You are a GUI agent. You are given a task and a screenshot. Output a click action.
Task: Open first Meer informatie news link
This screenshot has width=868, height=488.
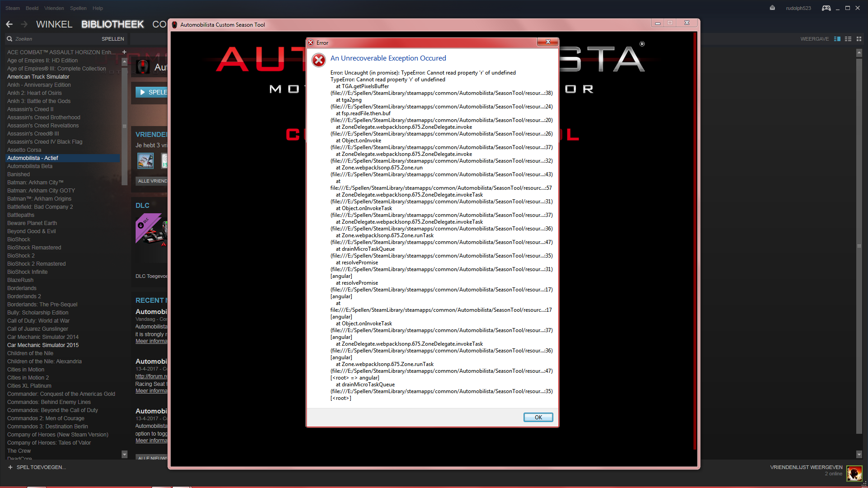pos(151,341)
